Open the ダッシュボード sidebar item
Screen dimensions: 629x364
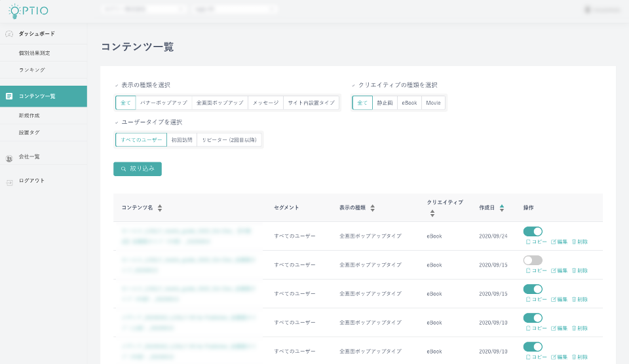(37, 33)
